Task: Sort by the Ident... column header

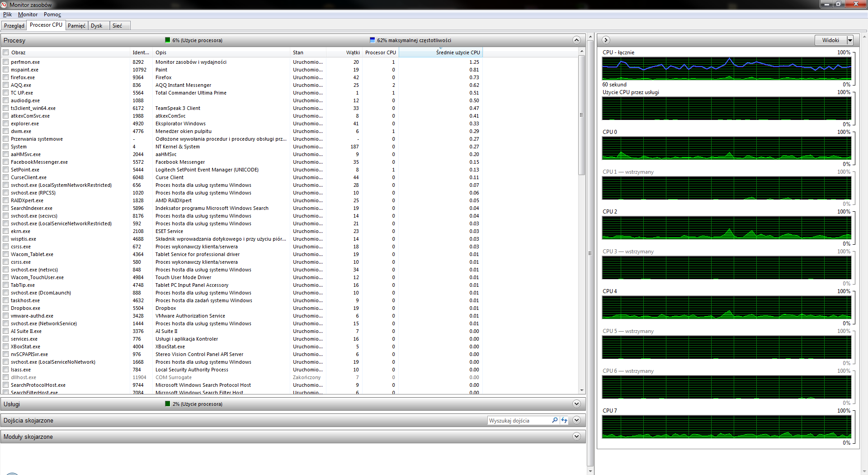Action: 142,52
